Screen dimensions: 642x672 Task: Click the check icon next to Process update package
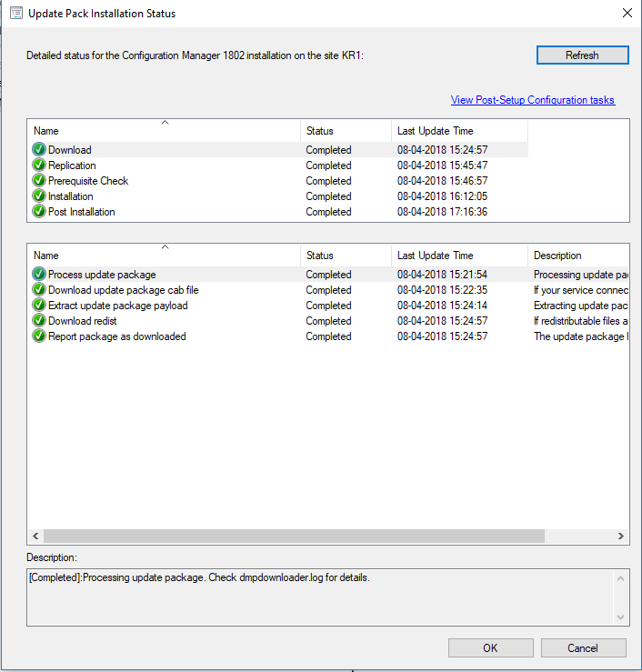click(39, 275)
